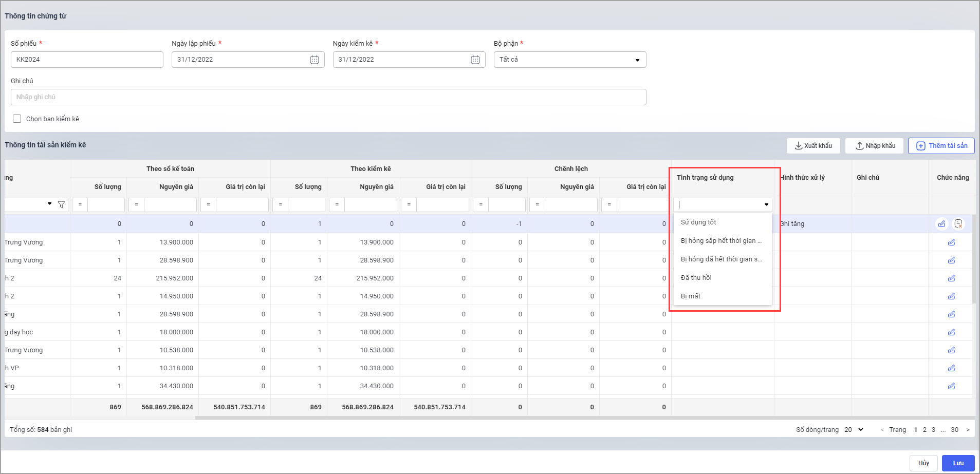
Task: Click the Thêm tài sản button
Action: coord(941,146)
